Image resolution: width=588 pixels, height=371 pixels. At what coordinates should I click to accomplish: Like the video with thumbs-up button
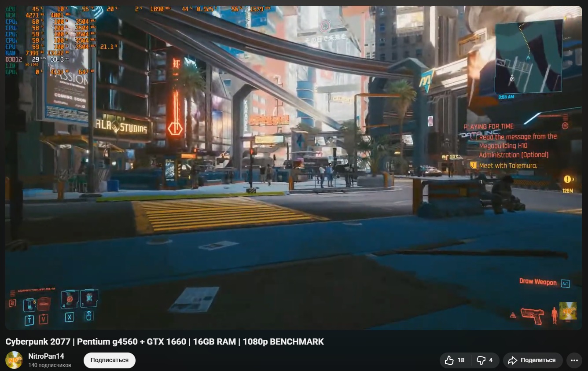[x=455, y=360]
